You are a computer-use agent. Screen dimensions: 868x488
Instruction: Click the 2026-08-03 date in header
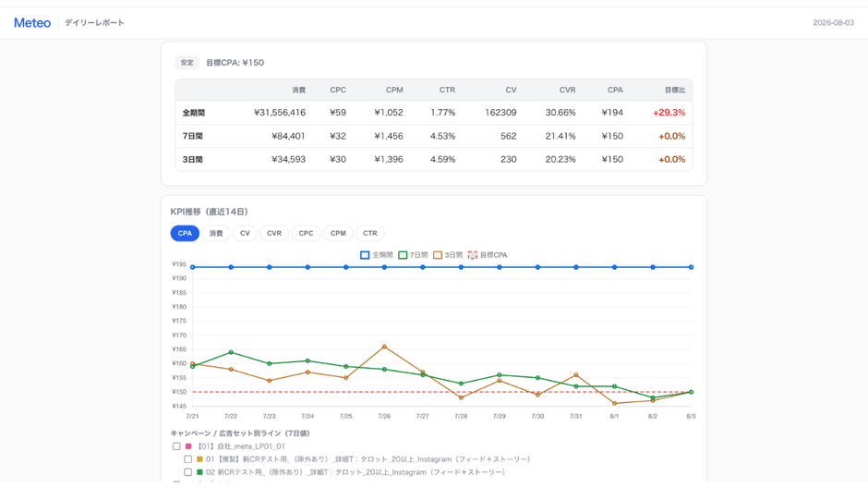pyautogui.click(x=833, y=23)
